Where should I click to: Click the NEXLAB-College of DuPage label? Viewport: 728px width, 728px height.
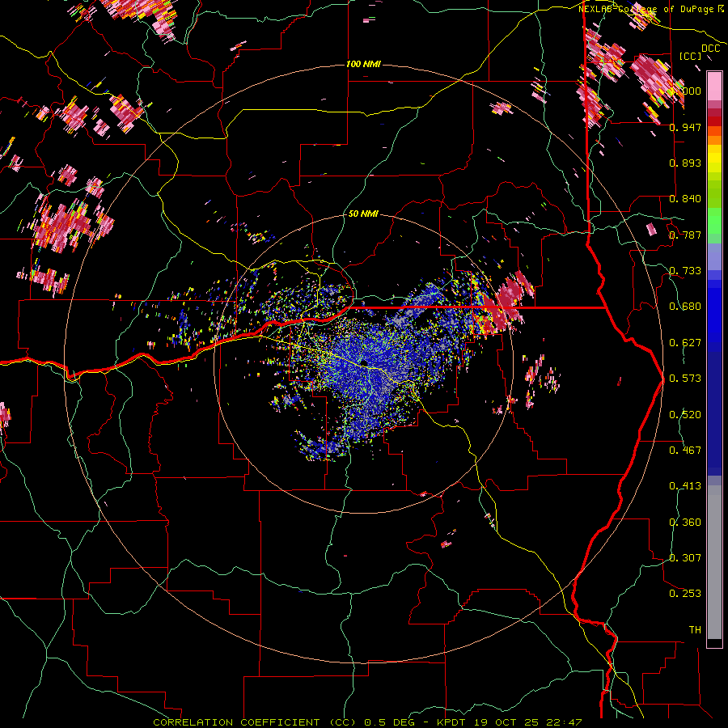650,9
